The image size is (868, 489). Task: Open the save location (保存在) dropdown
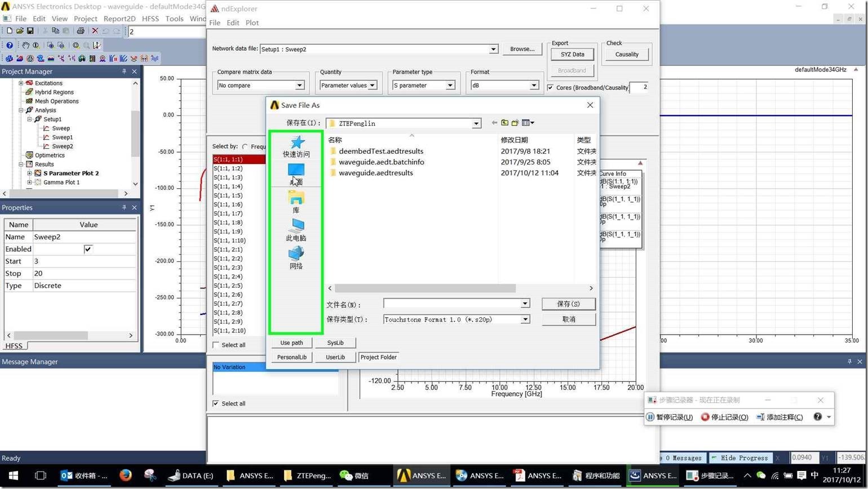(476, 123)
